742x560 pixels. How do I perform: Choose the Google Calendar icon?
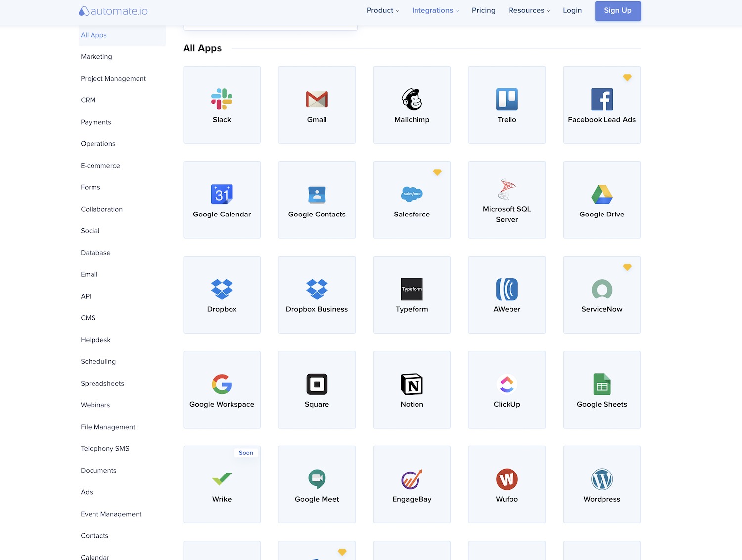click(222, 194)
